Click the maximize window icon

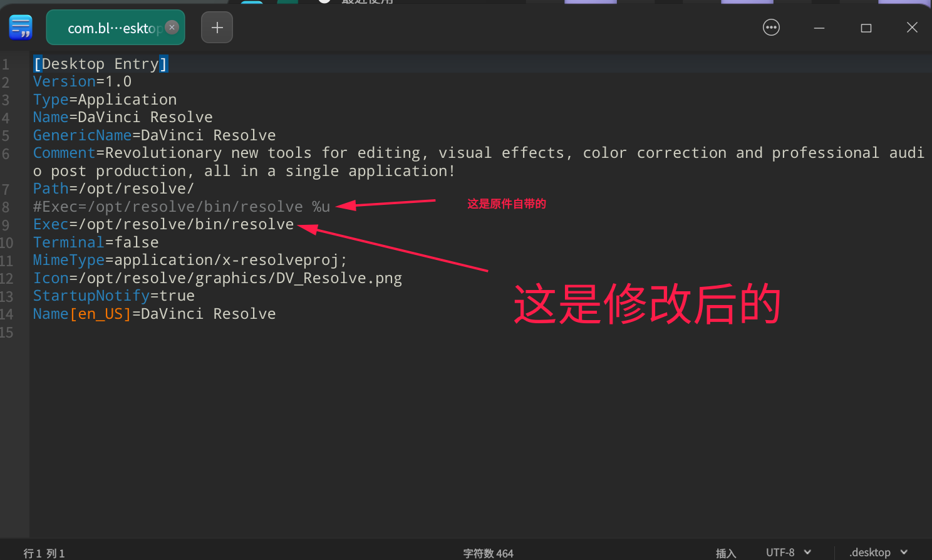866,28
